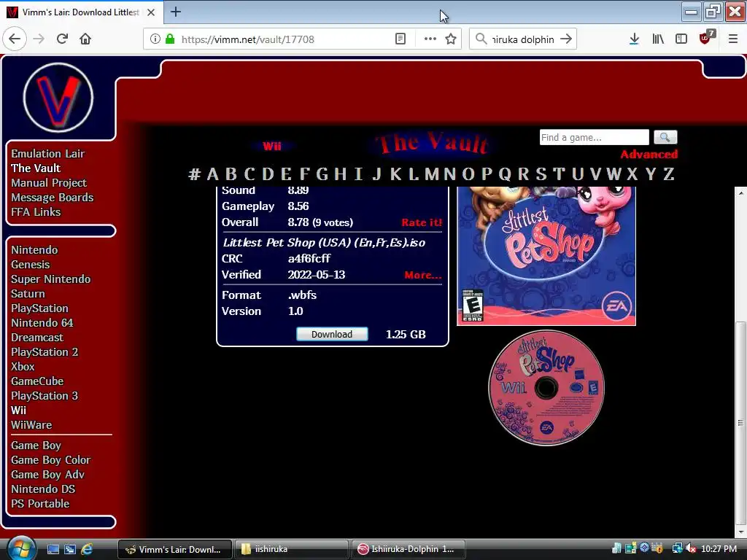
Task: Launch Internet Explorer from quick launch
Action: [x=87, y=549]
